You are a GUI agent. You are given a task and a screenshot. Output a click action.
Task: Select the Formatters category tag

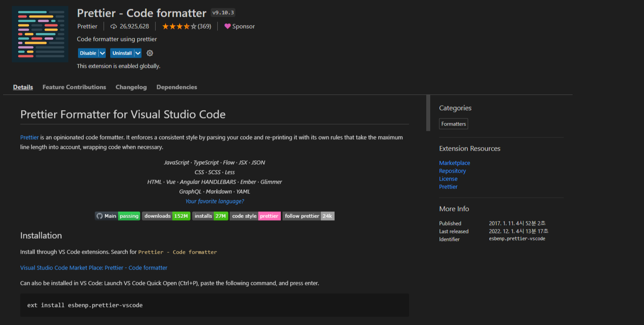454,124
